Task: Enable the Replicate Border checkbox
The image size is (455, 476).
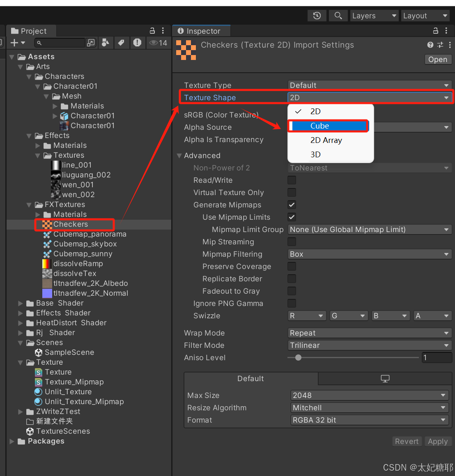Action: point(292,279)
